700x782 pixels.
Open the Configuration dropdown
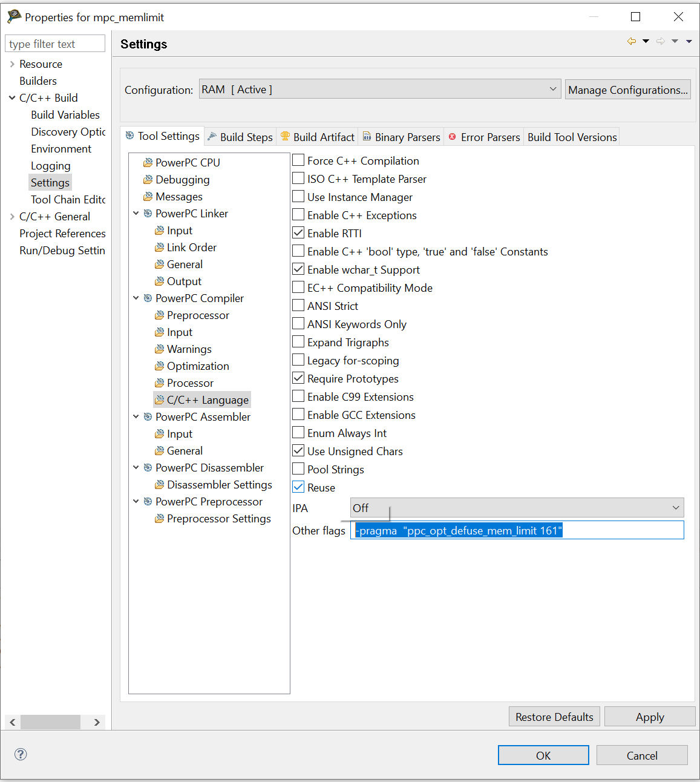(552, 89)
